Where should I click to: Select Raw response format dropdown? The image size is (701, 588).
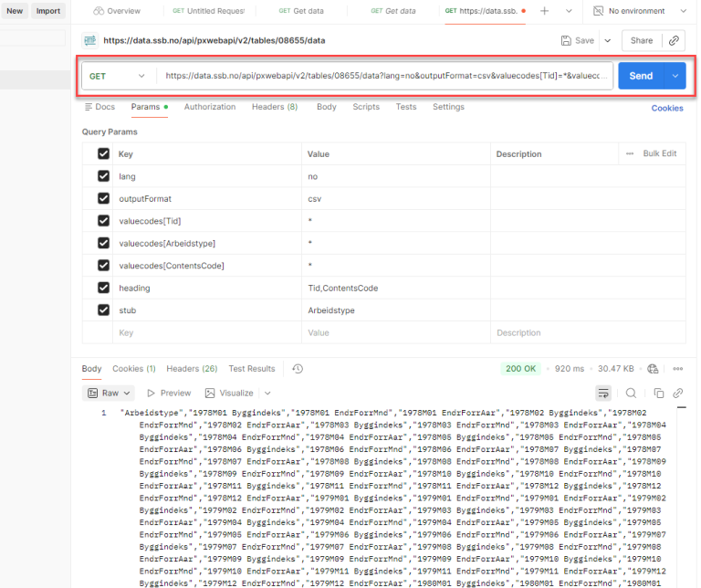coord(109,393)
